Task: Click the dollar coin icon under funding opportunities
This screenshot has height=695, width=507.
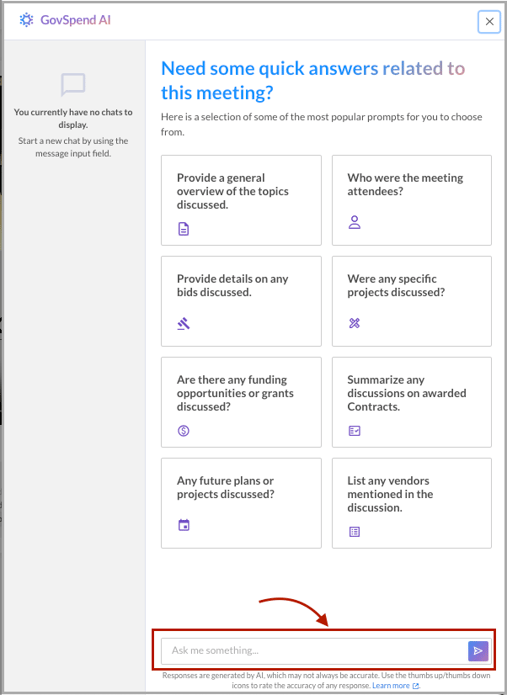Action: click(183, 430)
